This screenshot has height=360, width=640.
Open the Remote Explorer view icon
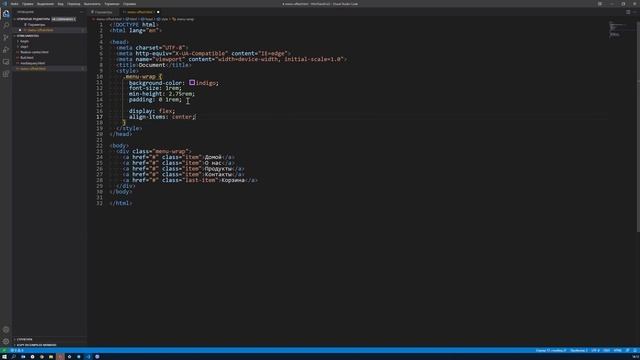(x=6, y=62)
